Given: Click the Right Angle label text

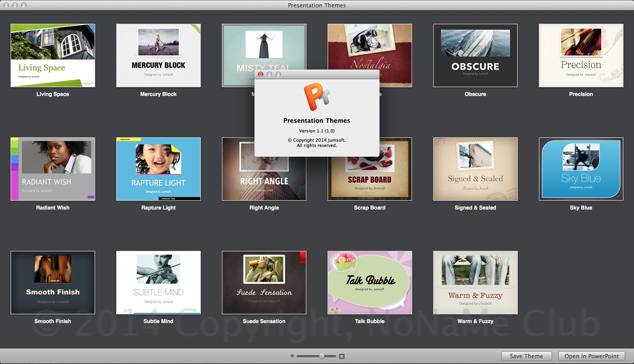Looking at the screenshot, I should pos(264,208).
